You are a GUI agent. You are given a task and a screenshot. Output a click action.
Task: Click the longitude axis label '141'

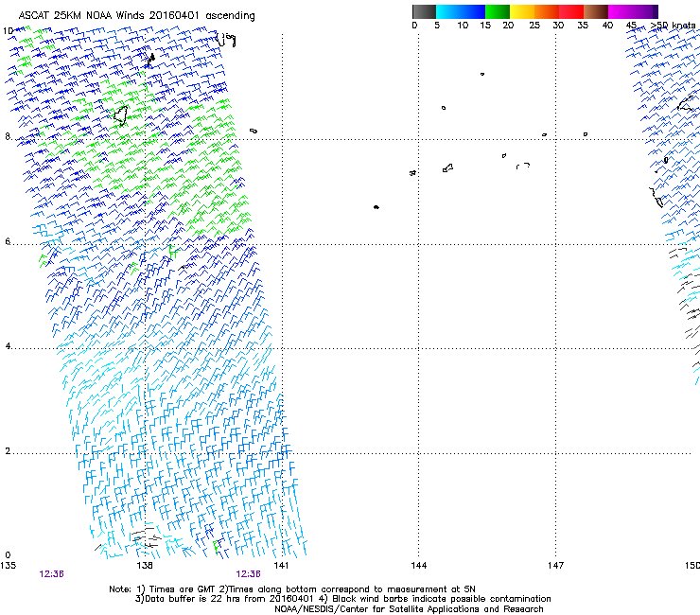[x=281, y=566]
